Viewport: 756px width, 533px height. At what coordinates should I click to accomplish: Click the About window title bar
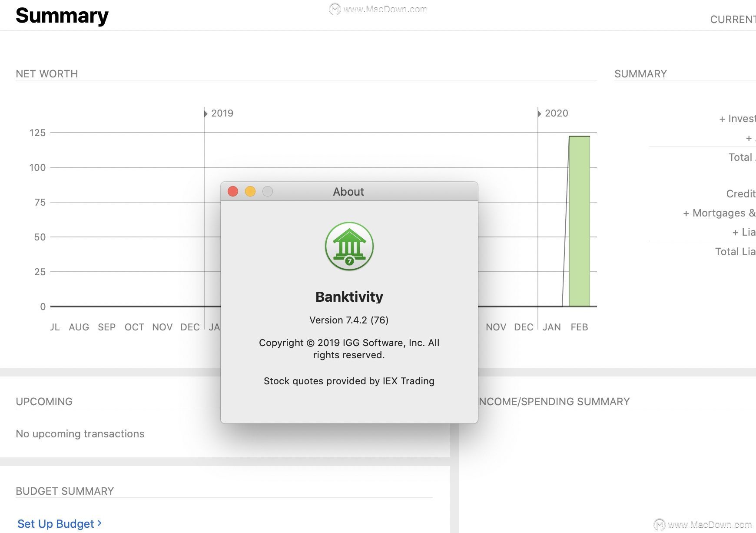[349, 192]
